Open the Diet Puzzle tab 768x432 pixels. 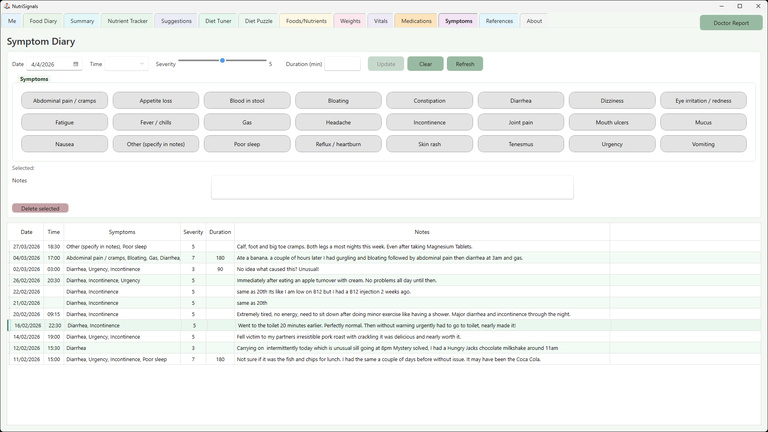pos(259,21)
